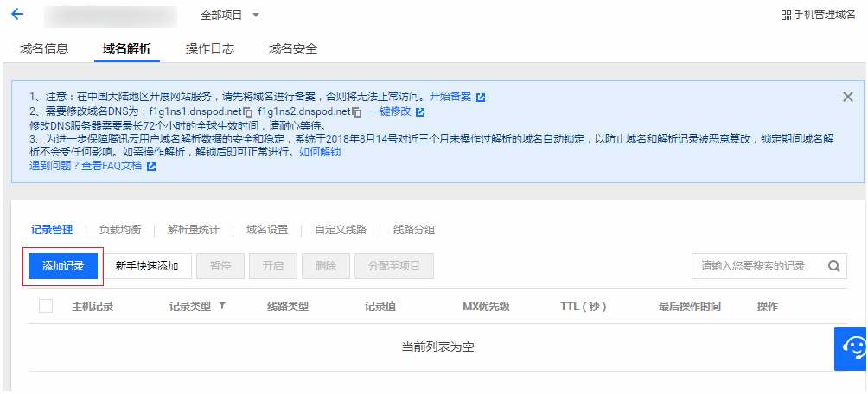Open the 操作日志 tab

(x=210, y=48)
